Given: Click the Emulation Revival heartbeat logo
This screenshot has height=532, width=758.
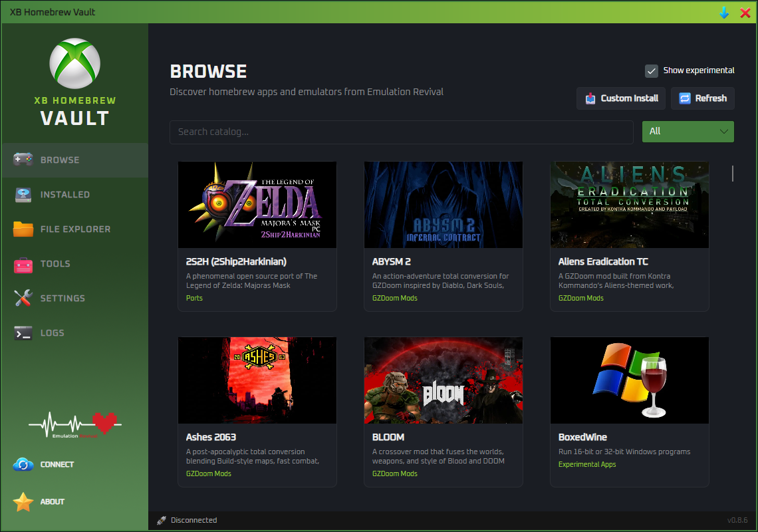Looking at the screenshot, I should pyautogui.click(x=75, y=425).
